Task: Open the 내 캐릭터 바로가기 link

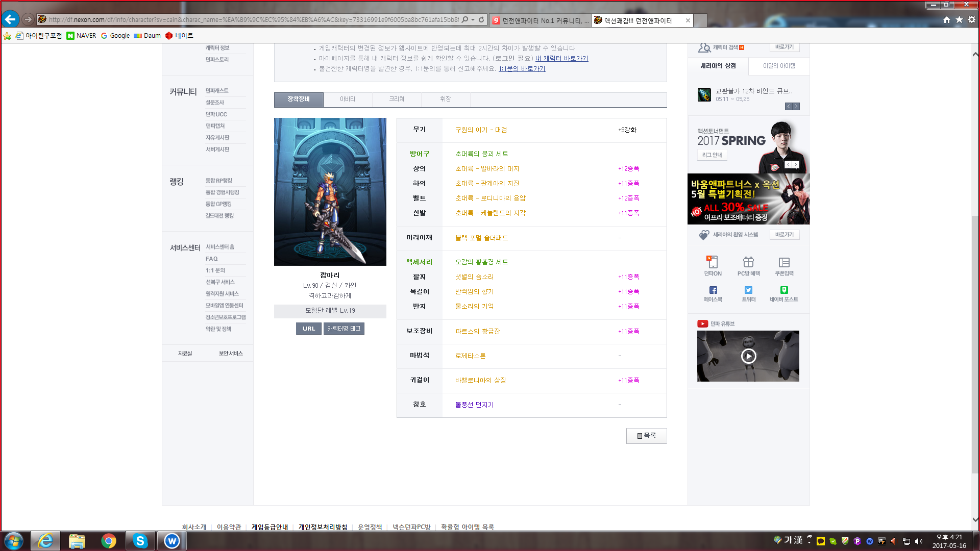Action: point(561,59)
